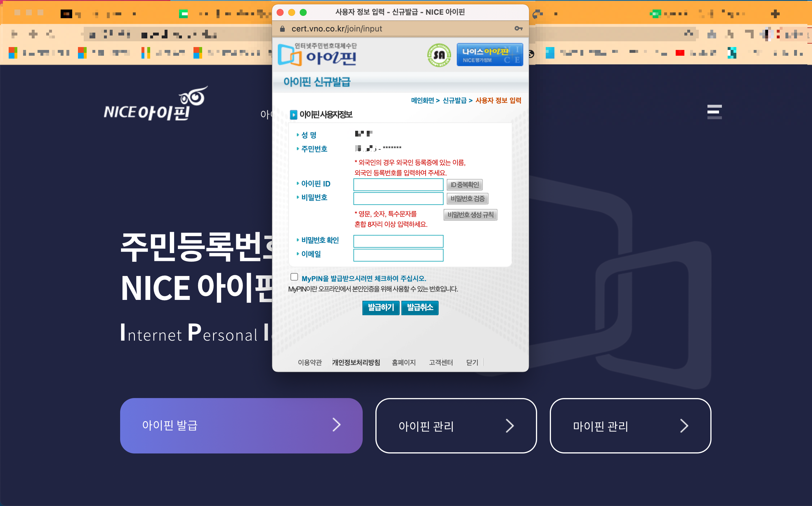Click the 발급하기 submit button
The height and width of the screenshot is (506, 812).
tap(381, 307)
